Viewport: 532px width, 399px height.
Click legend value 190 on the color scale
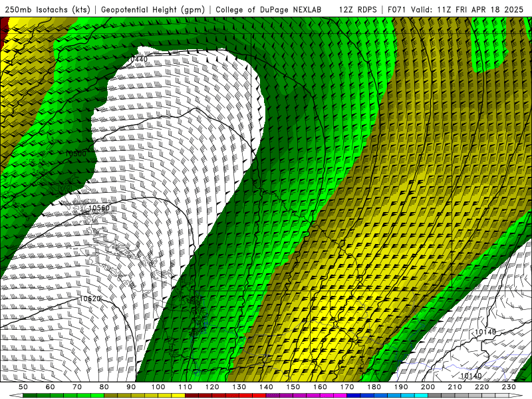[401, 387]
